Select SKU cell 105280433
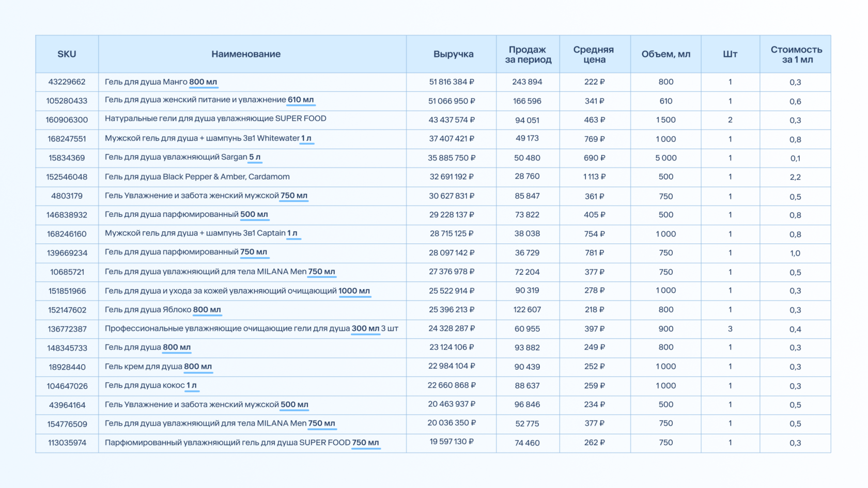Image resolution: width=868 pixels, height=488 pixels. 67,101
